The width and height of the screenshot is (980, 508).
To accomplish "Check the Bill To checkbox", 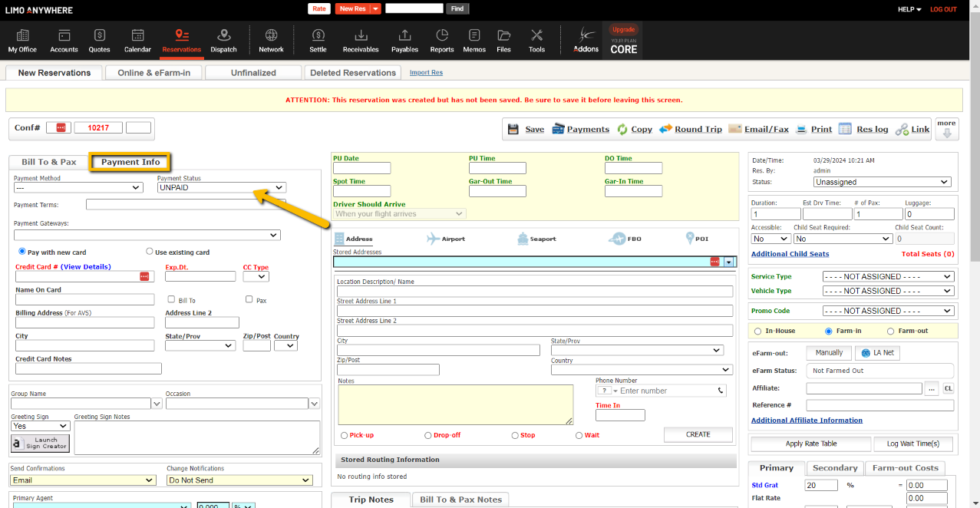I will [x=171, y=300].
